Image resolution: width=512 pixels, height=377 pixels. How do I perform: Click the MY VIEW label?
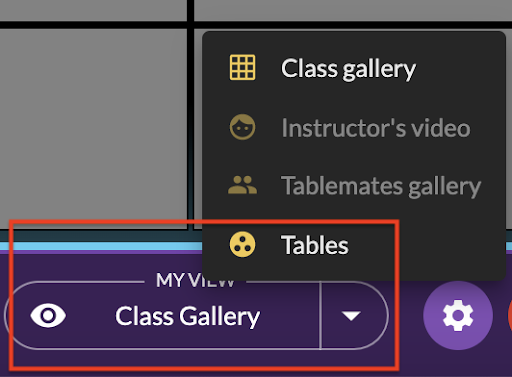tap(195, 280)
